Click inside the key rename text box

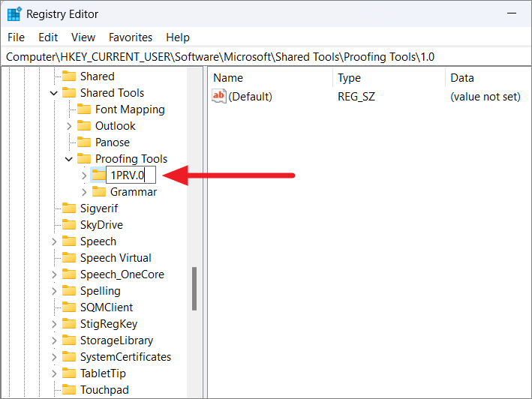tap(131, 175)
